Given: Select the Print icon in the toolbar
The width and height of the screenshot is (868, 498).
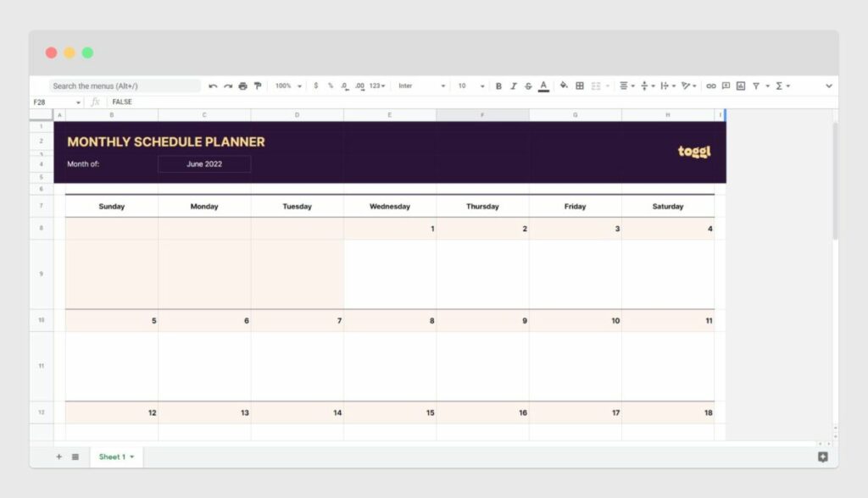Looking at the screenshot, I should 243,85.
